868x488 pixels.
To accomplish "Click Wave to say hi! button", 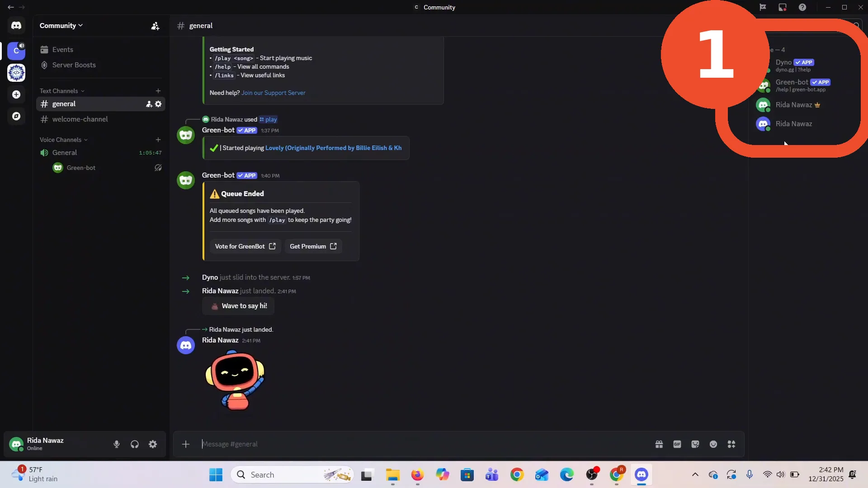I will pos(238,306).
